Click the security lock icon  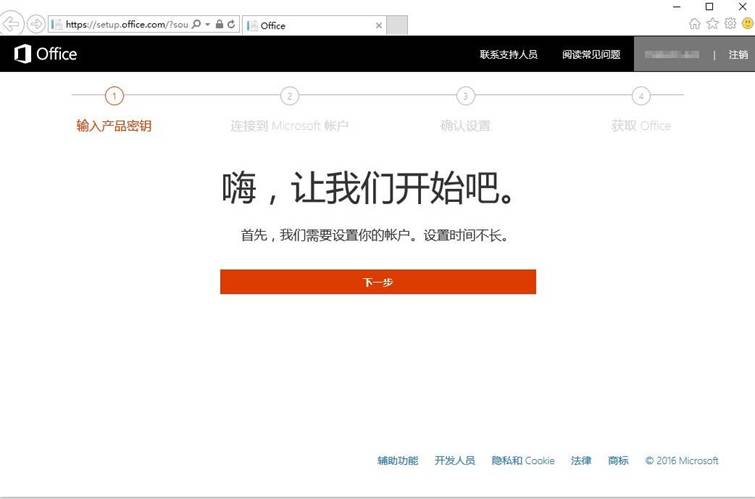click(x=219, y=24)
